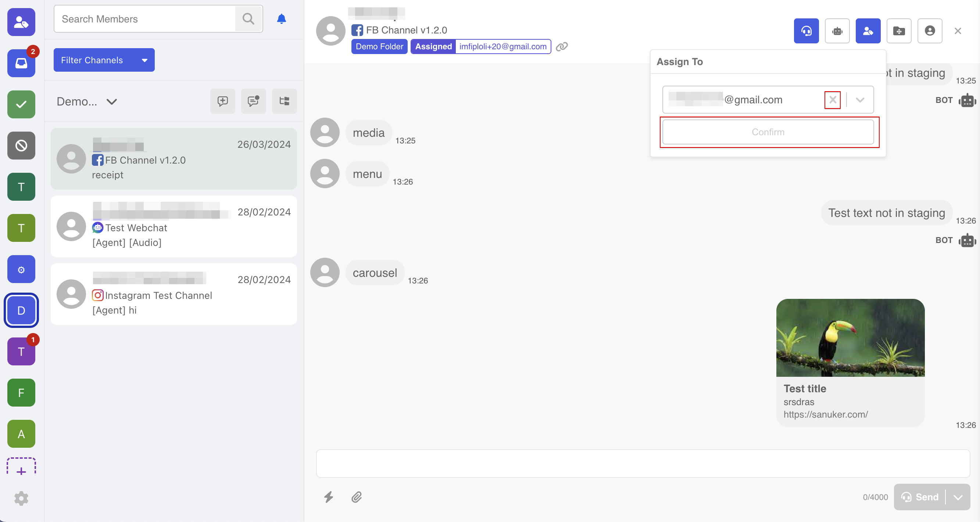Expand the Filter Channels dropdown
The image size is (980, 522).
pyautogui.click(x=104, y=60)
